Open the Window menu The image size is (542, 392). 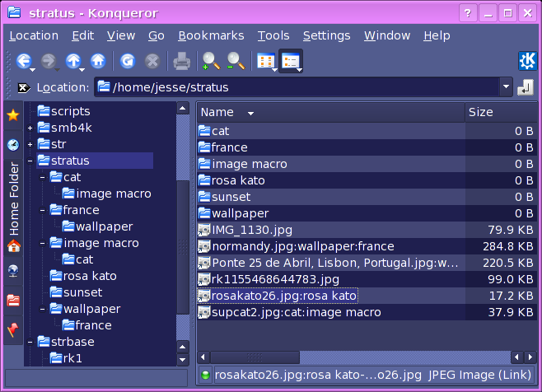point(387,35)
